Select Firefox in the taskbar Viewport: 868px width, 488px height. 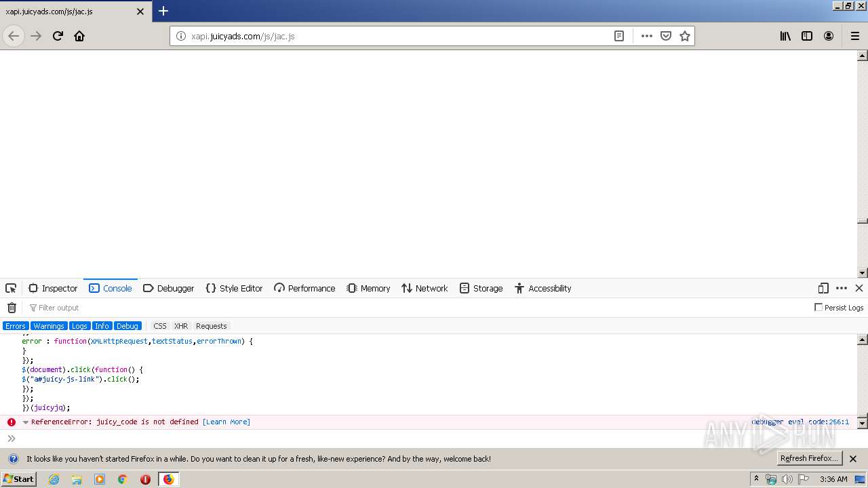pos(168,479)
